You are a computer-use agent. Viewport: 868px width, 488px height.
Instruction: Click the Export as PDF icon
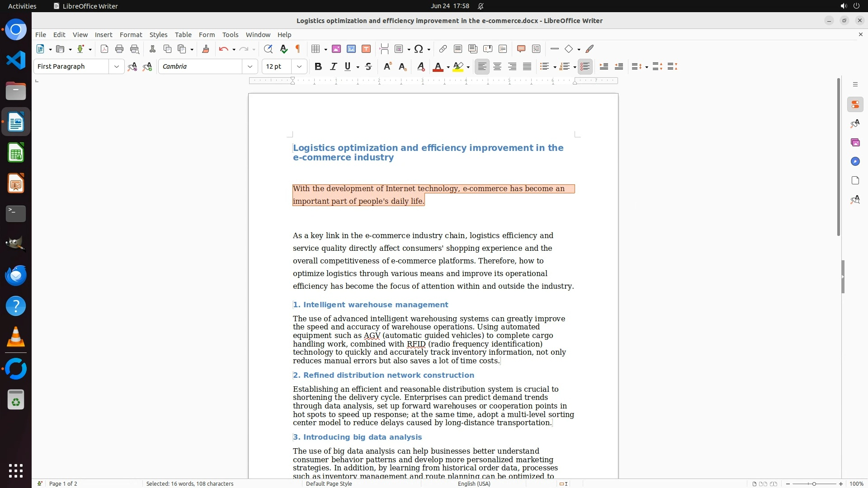(104, 49)
